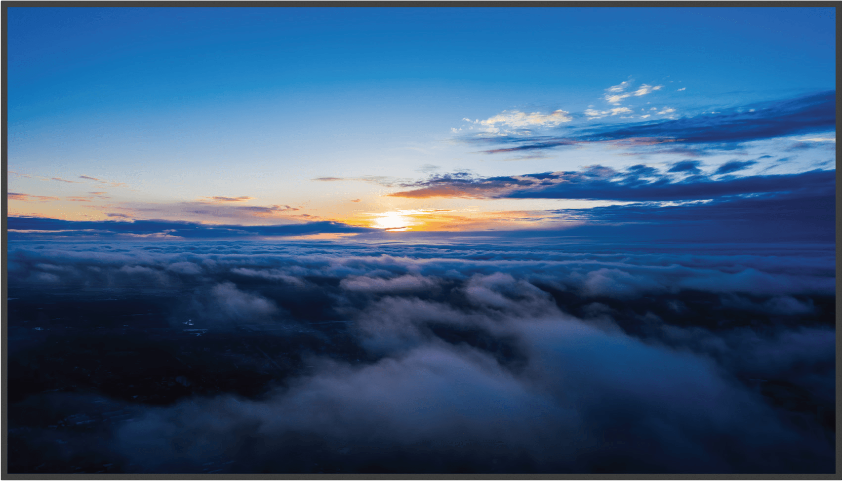Click the gray right border of the photo frame
Screen dimensions: 842x504
(838, 247)
